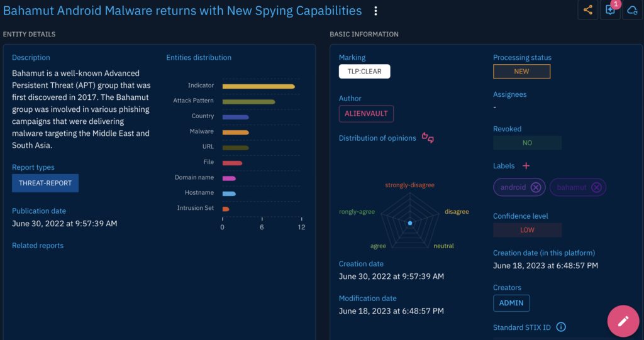
Task: Click the Malware bar in entities distribution
Action: click(235, 132)
